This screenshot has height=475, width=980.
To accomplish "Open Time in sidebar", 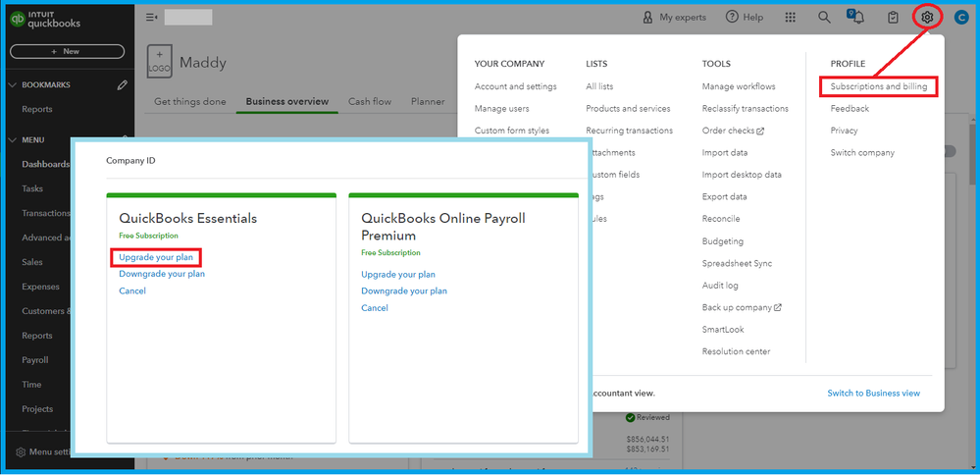I will [31, 385].
